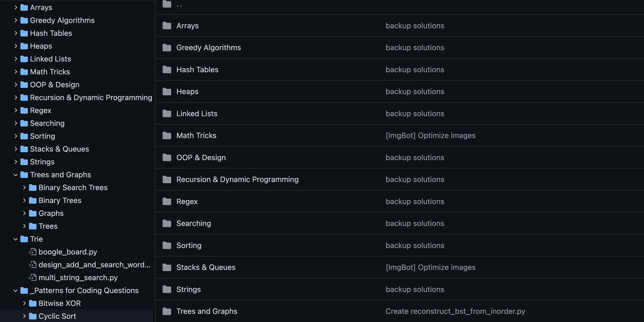Click the design_add_and_search_word file icon
The width and height of the screenshot is (644, 322).
click(33, 265)
